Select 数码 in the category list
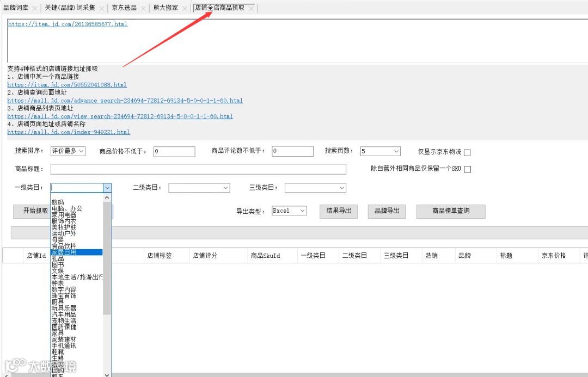The width and height of the screenshot is (588, 377). click(x=58, y=202)
